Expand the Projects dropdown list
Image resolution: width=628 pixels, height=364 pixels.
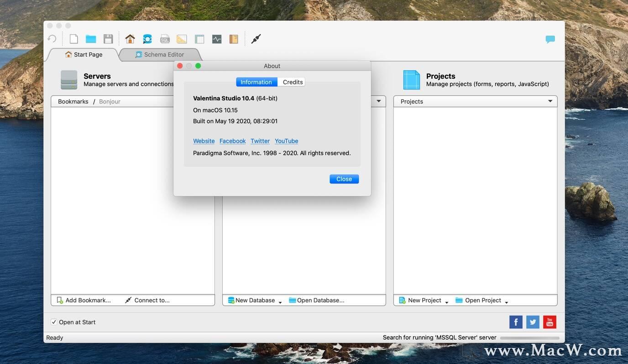(550, 101)
